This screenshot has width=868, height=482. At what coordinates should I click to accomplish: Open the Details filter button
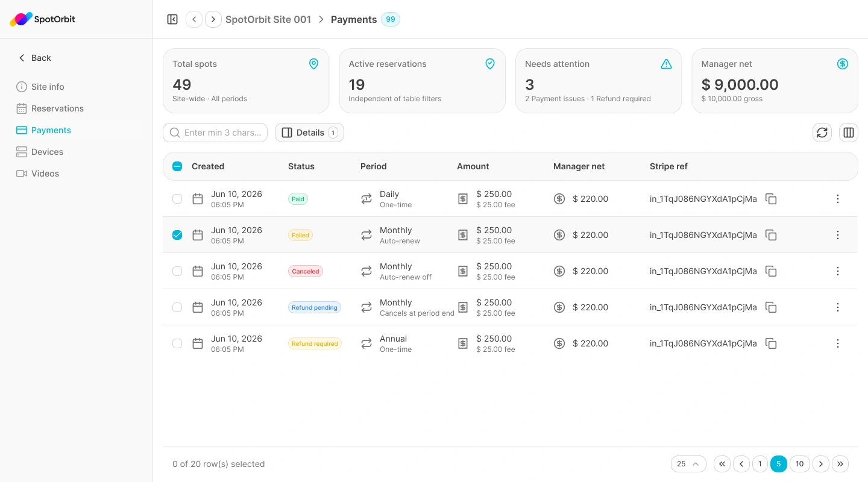pyautogui.click(x=309, y=133)
